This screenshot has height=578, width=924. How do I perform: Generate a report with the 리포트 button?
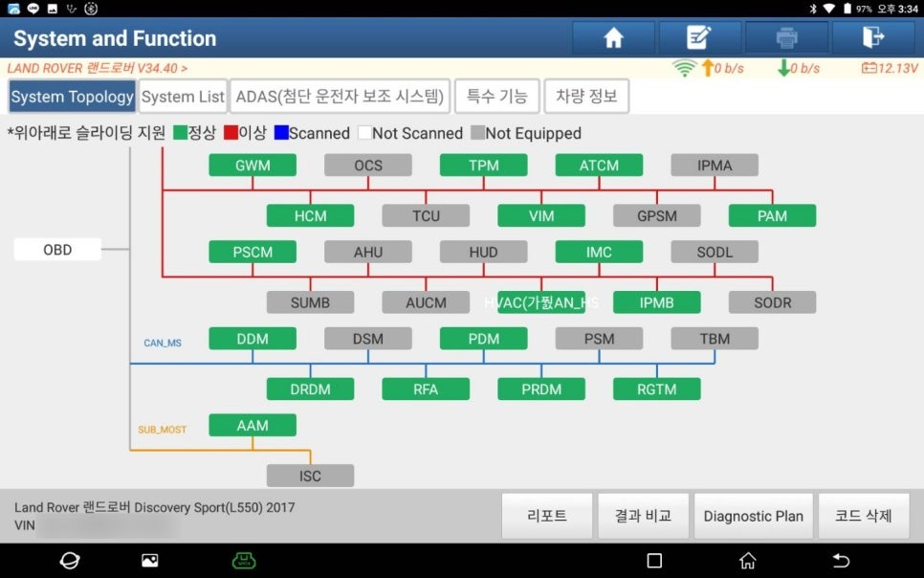pyautogui.click(x=547, y=516)
